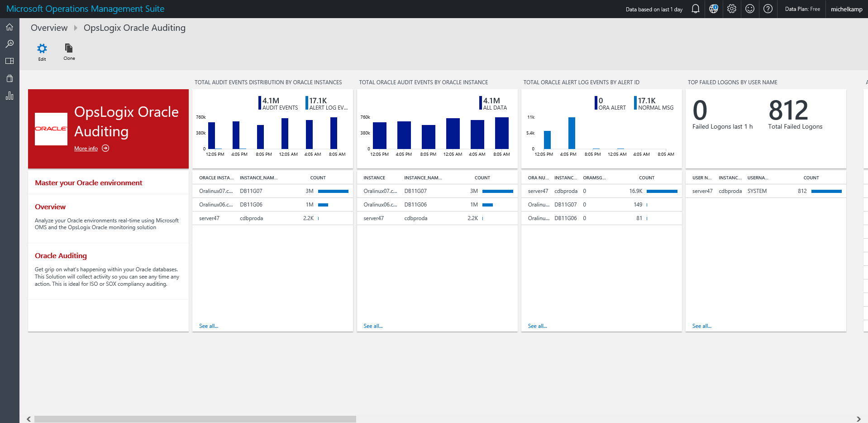Click ORAMSG... column header
This screenshot has width=868, height=423.
(x=594, y=178)
